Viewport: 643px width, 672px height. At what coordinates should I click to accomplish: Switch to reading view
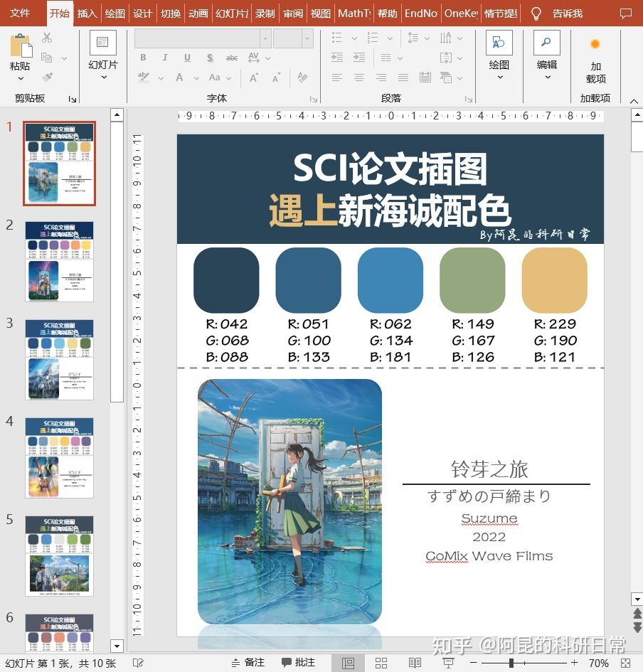tap(415, 663)
